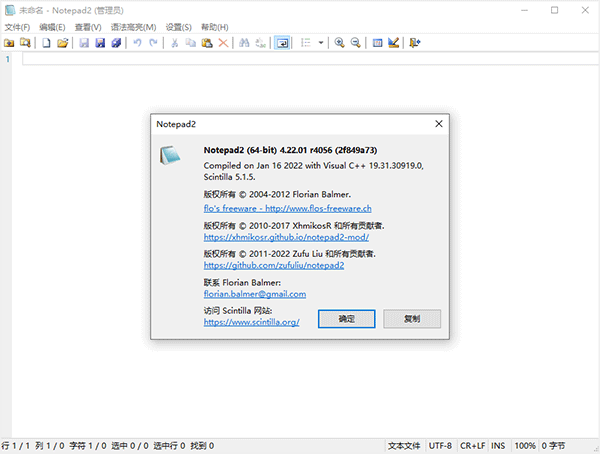Click the Find binoculars icon
The width and height of the screenshot is (600, 454).
pyautogui.click(x=244, y=43)
